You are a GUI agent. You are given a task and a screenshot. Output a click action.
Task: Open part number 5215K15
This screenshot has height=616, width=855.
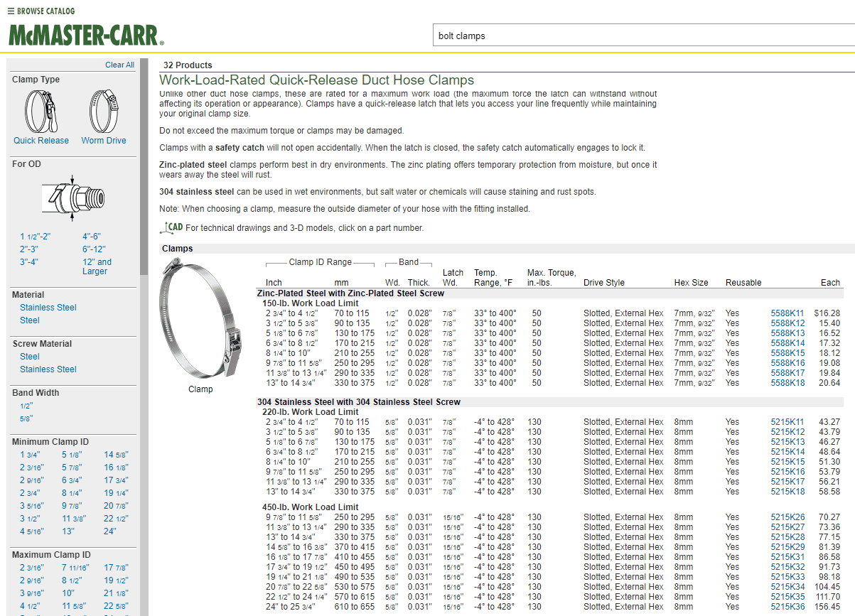coord(787,462)
